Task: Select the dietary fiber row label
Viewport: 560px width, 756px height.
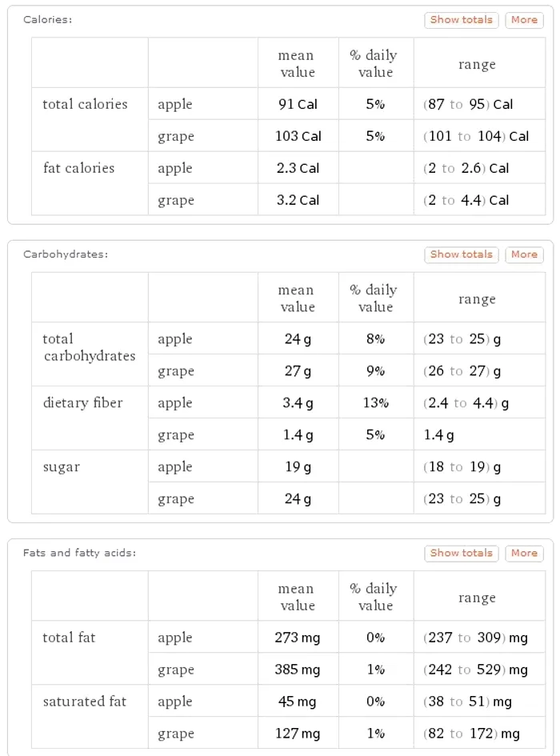Action: 82,402
